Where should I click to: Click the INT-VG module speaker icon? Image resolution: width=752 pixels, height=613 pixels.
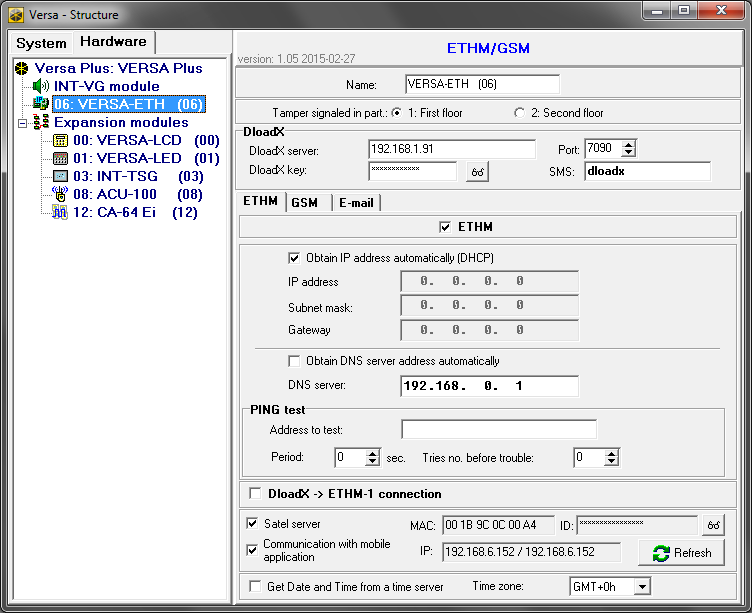click(x=41, y=86)
